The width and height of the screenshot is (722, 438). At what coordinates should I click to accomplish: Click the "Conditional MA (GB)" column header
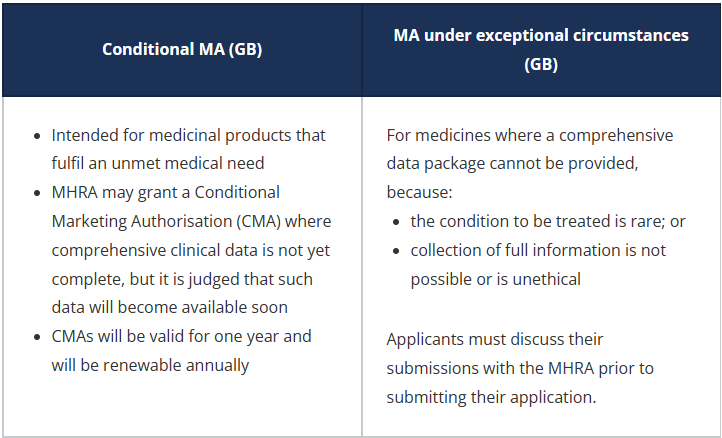point(182,49)
